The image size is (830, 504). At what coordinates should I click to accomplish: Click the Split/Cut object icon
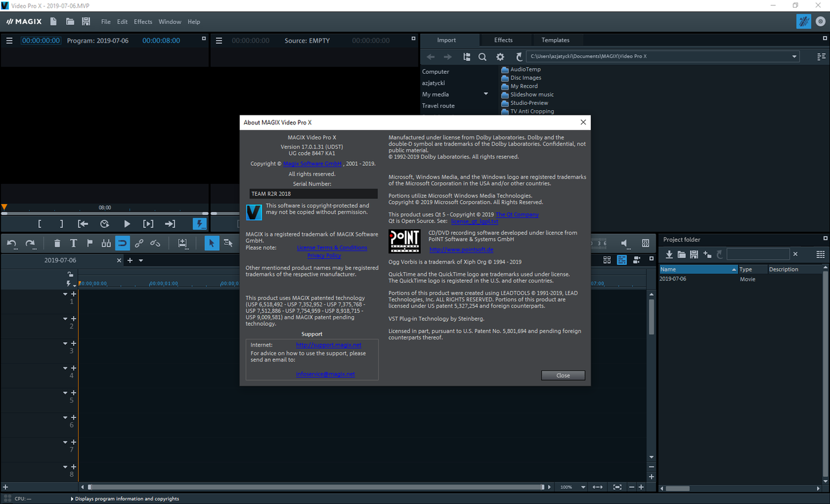(x=106, y=243)
